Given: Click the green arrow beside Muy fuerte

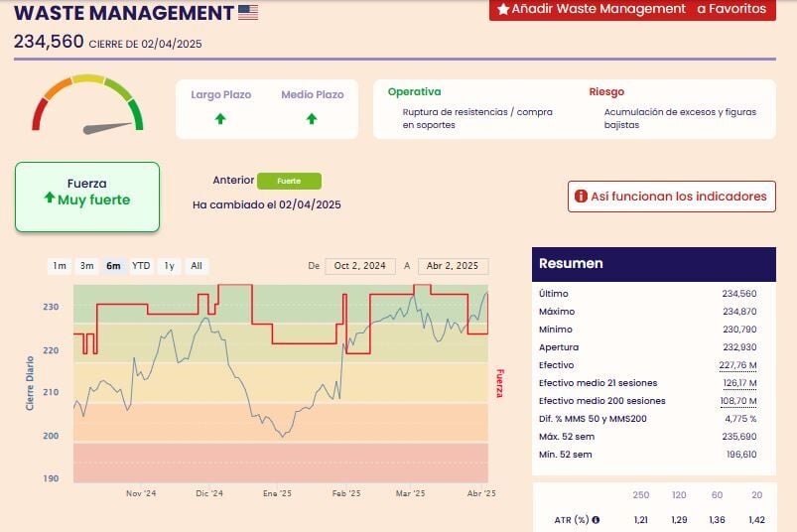Looking at the screenshot, I should pyautogui.click(x=50, y=198).
